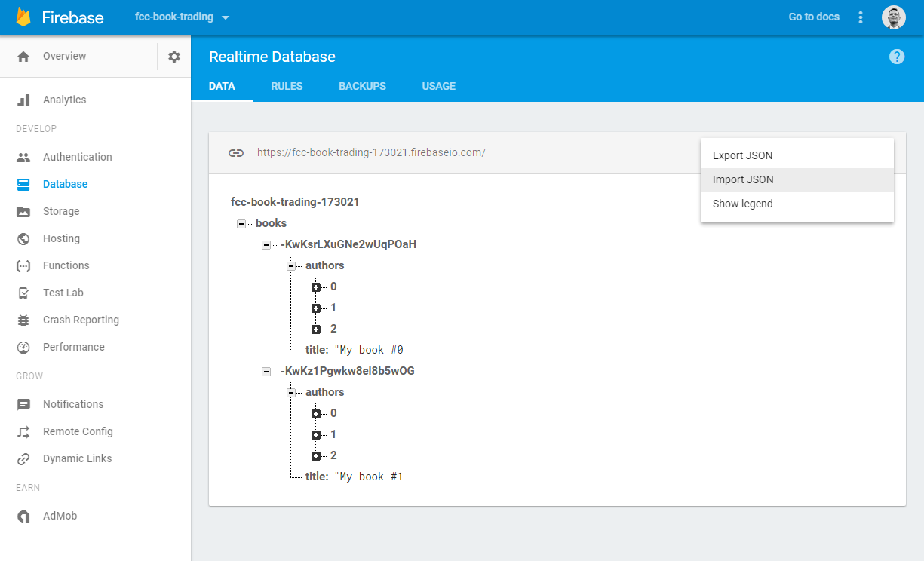Open Analytics section

point(65,100)
